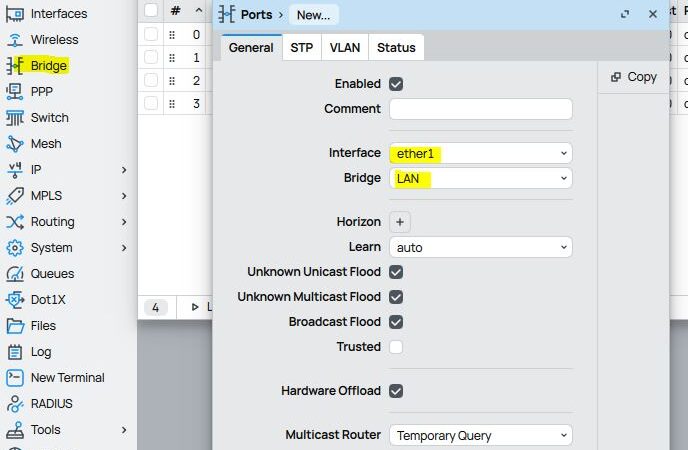Click the Copy button
This screenshot has height=450, width=688.
pyautogui.click(x=634, y=77)
